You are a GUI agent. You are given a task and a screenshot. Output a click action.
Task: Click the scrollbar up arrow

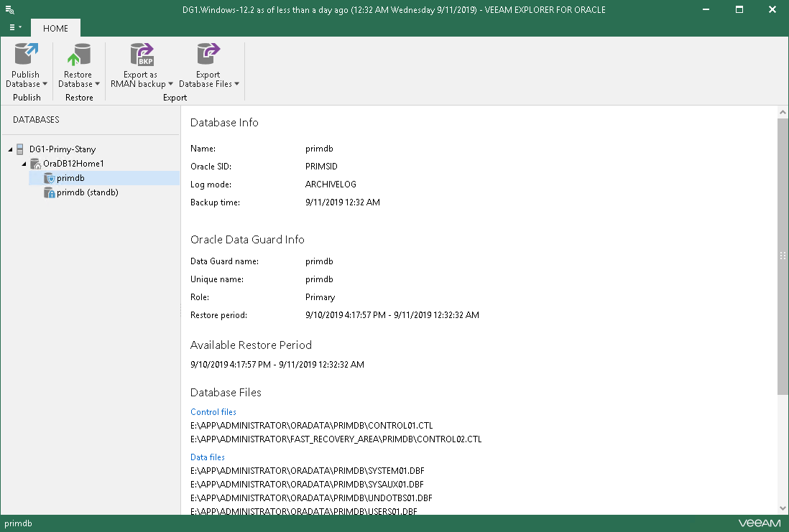point(783,111)
